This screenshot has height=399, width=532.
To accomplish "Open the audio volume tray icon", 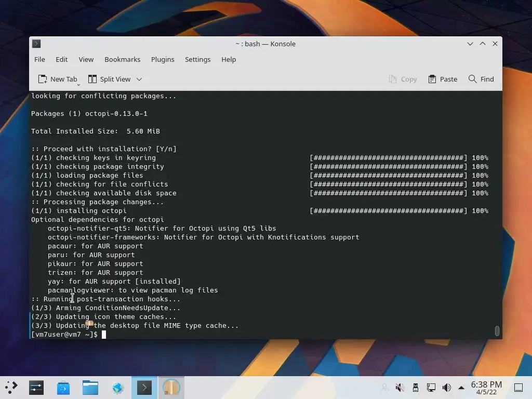I will [447, 387].
